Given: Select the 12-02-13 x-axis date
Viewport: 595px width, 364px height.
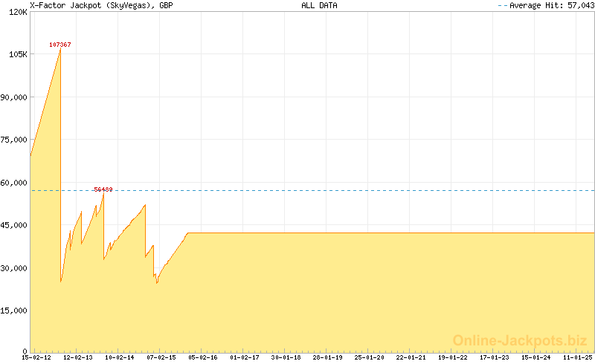Looking at the screenshot, I should click(x=78, y=358).
